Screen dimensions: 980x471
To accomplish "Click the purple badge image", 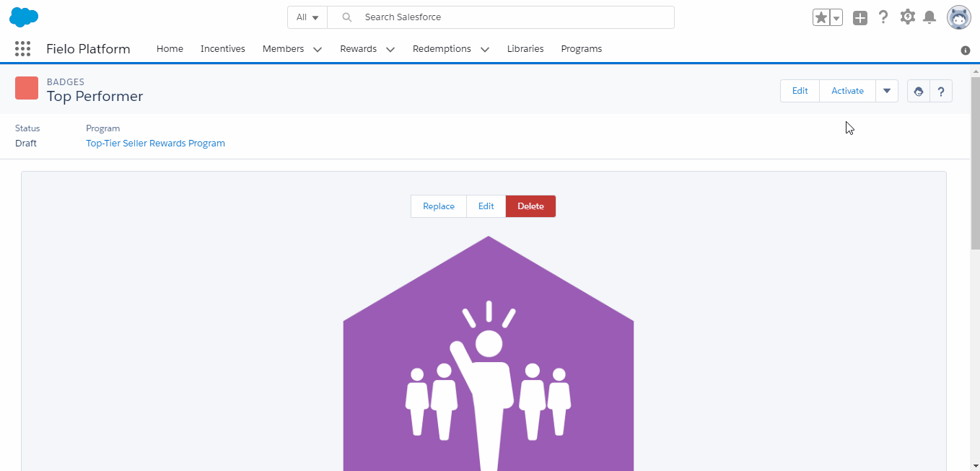I will point(489,353).
